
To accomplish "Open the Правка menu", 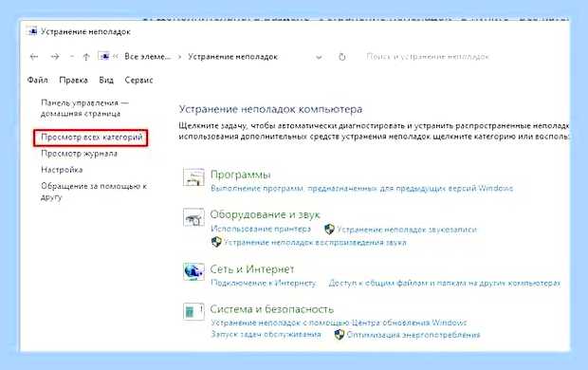I will click(x=74, y=80).
